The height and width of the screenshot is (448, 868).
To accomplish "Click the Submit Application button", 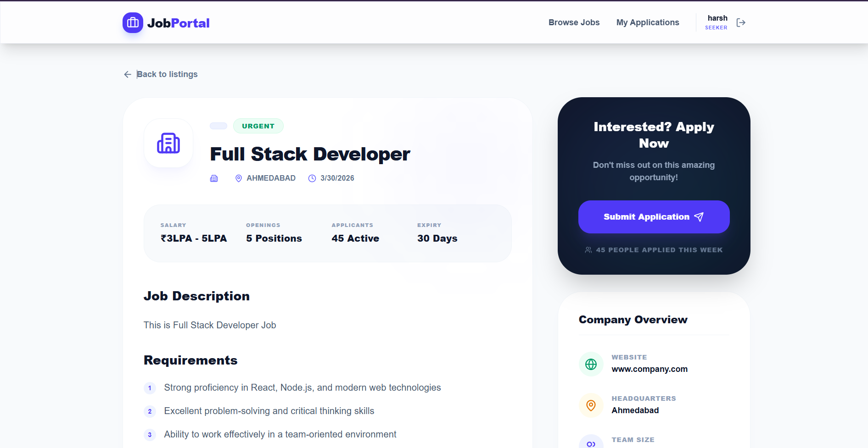I will click(x=654, y=217).
